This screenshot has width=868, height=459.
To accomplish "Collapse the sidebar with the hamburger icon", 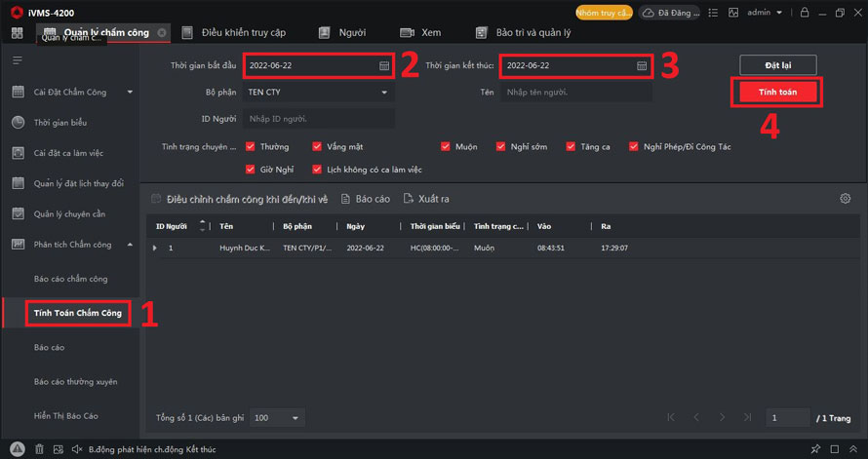I will click(x=17, y=60).
